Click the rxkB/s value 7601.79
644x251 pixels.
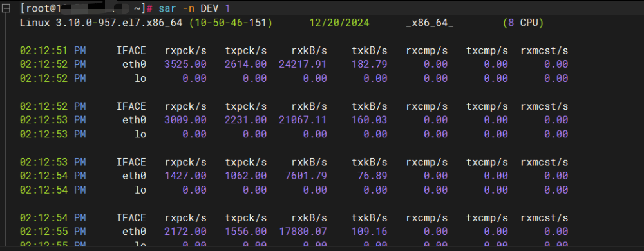click(x=306, y=176)
